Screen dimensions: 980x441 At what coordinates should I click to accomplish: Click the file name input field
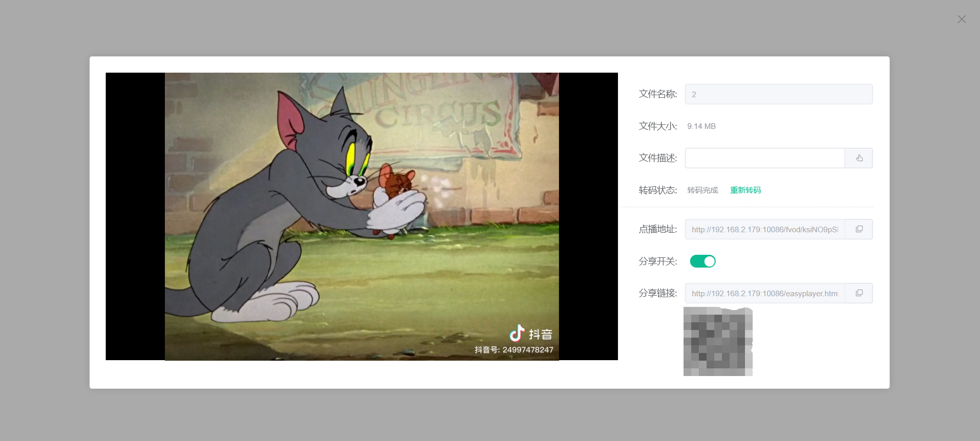point(779,94)
